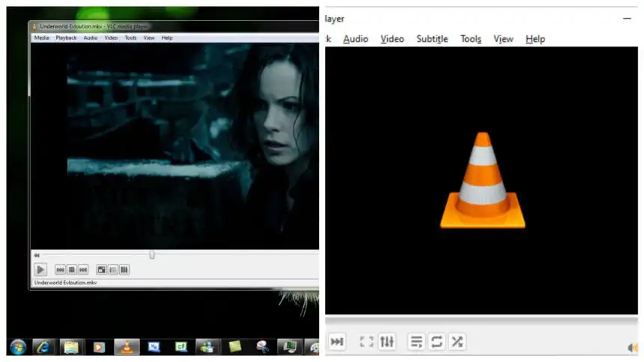The width and height of the screenshot is (644, 362).
Task: Open Video menu in Underworld Evolution window
Action: (x=111, y=37)
